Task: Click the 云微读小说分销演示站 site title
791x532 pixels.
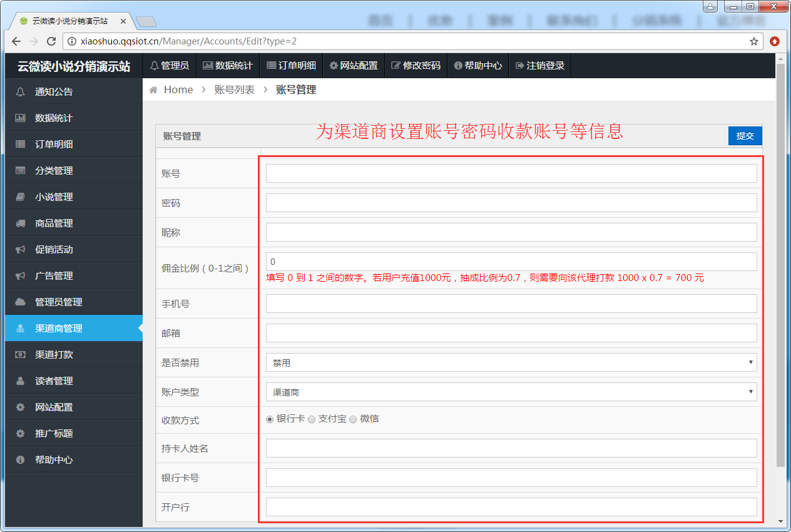Action: pyautogui.click(x=74, y=66)
